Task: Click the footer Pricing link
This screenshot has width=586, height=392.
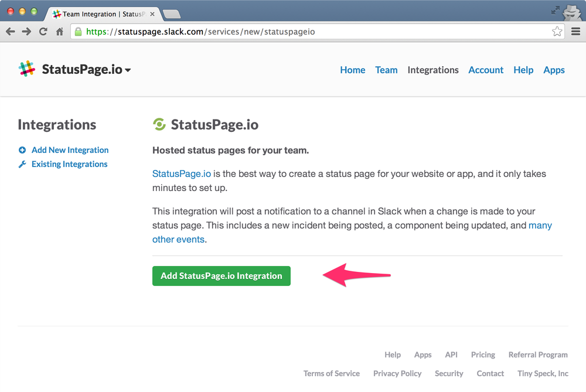Action: click(x=483, y=355)
